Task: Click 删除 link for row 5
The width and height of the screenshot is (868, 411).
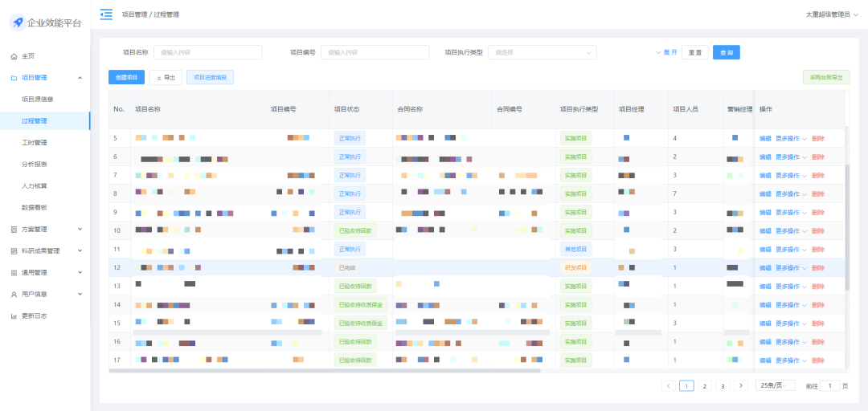Action: click(x=818, y=138)
